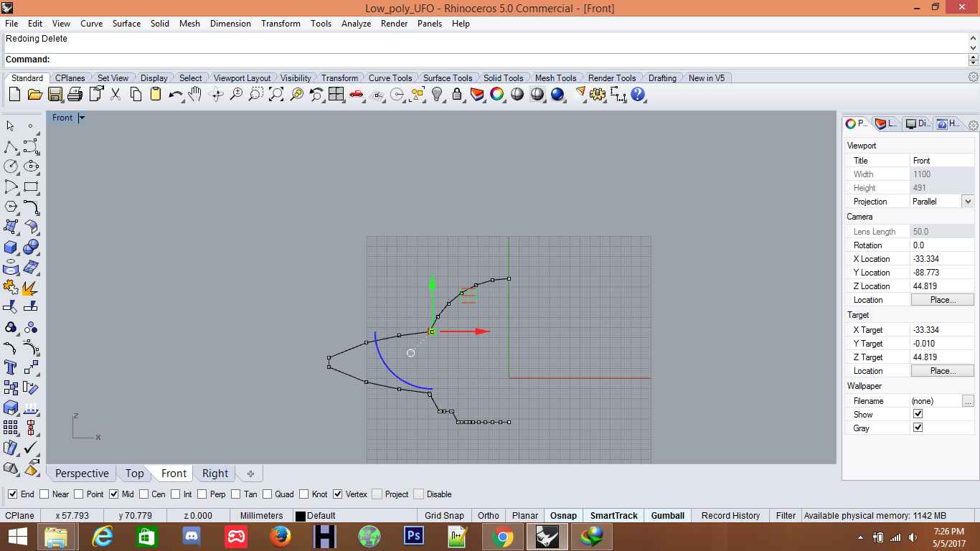This screenshot has height=551, width=980.
Task: Select the Text object tool
Action: [11, 367]
